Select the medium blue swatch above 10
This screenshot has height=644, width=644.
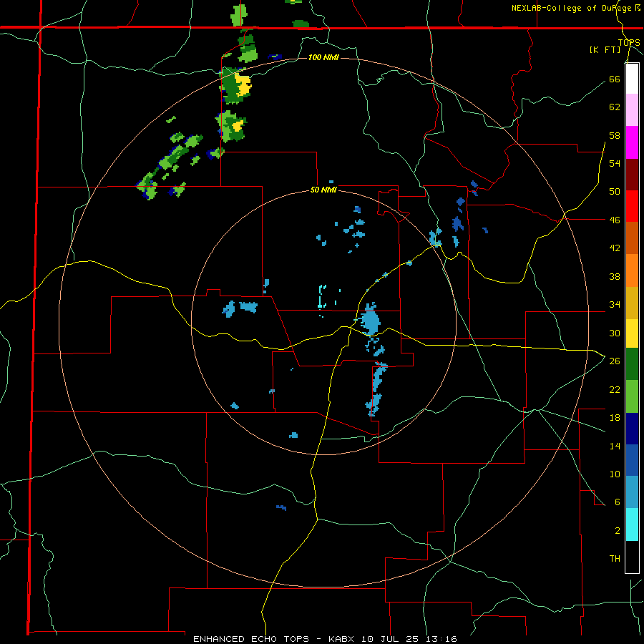pos(632,460)
